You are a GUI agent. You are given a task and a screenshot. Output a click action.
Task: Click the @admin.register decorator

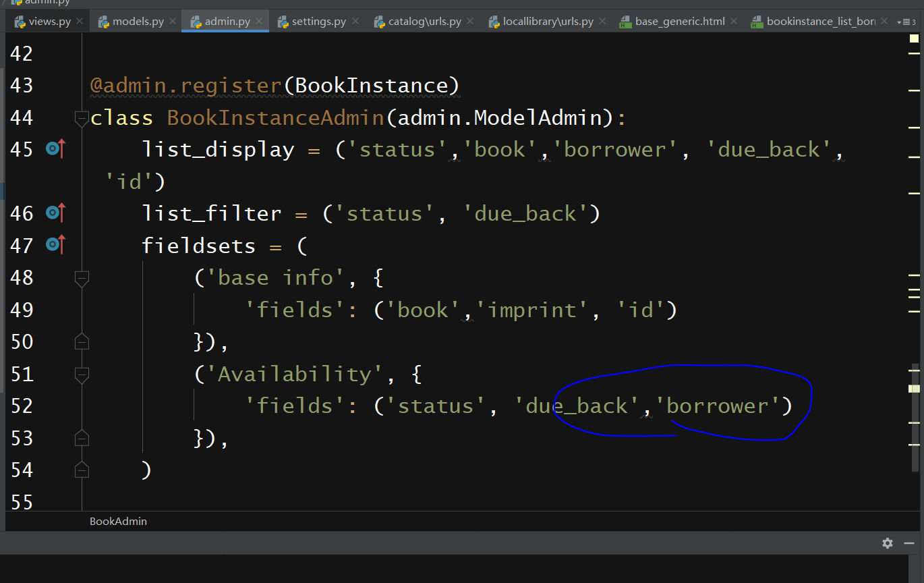(x=186, y=85)
